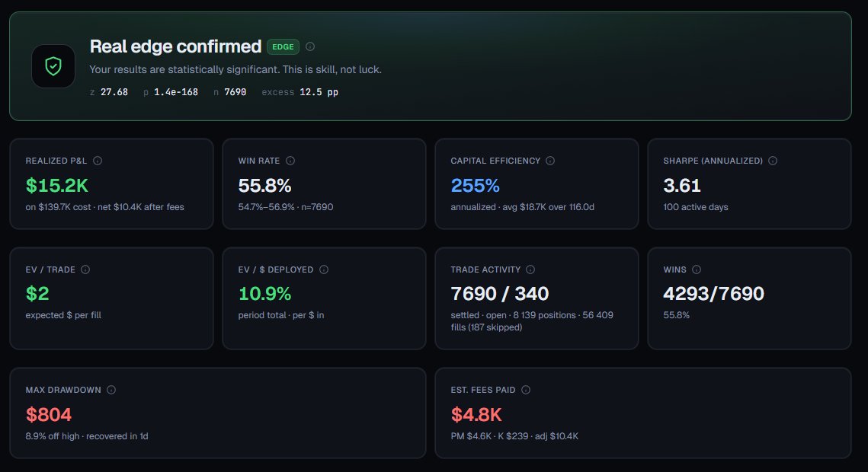The image size is (868, 472).
Task: Click the green EDGE badge
Action: 283,47
